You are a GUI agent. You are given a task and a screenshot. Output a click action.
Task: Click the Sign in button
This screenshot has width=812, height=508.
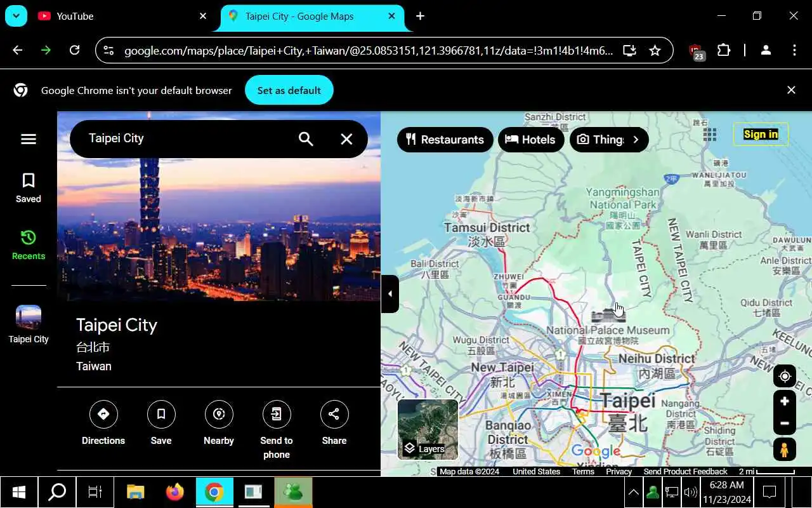[x=761, y=134]
